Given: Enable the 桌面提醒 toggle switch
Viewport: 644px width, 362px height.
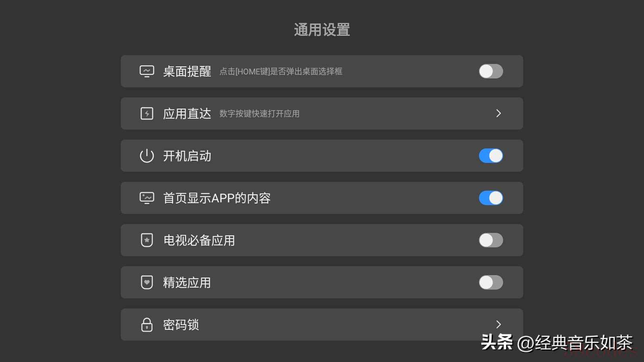Looking at the screenshot, I should [491, 71].
